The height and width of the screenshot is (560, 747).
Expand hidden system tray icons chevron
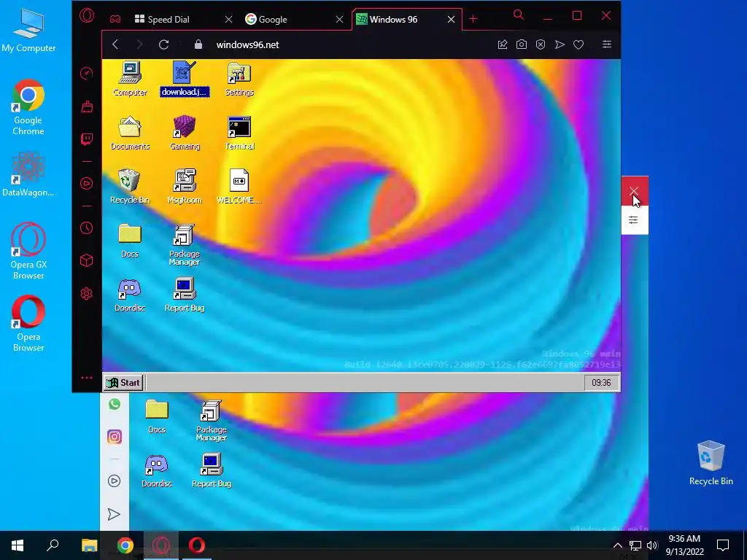coord(617,545)
